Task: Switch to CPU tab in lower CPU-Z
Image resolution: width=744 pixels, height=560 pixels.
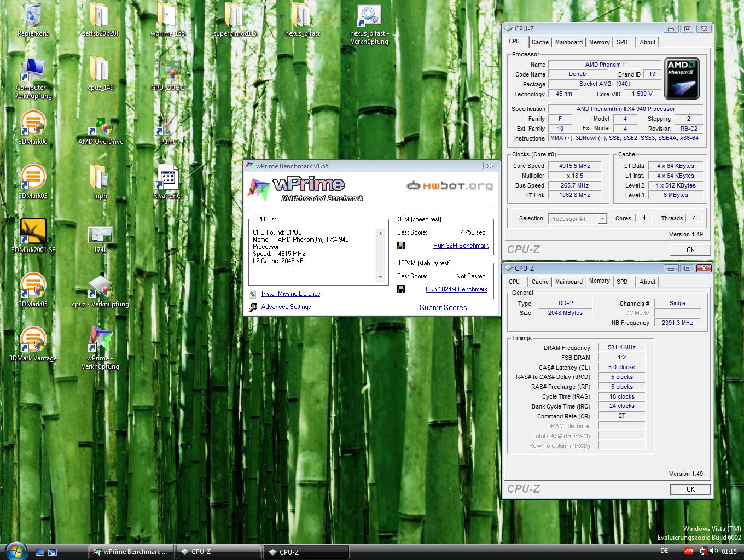Action: pos(514,282)
